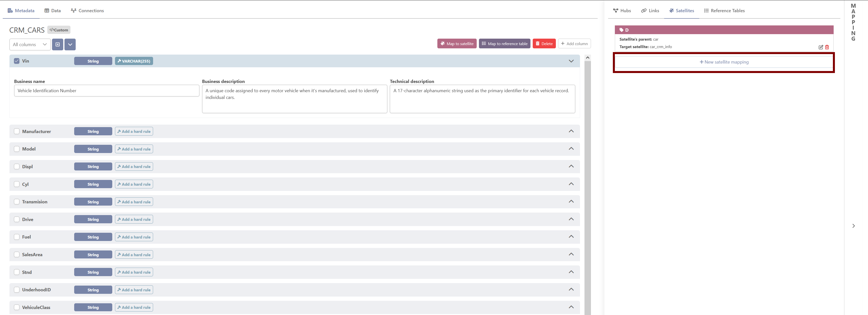
Task: Expand the Displ row
Action: tap(571, 166)
